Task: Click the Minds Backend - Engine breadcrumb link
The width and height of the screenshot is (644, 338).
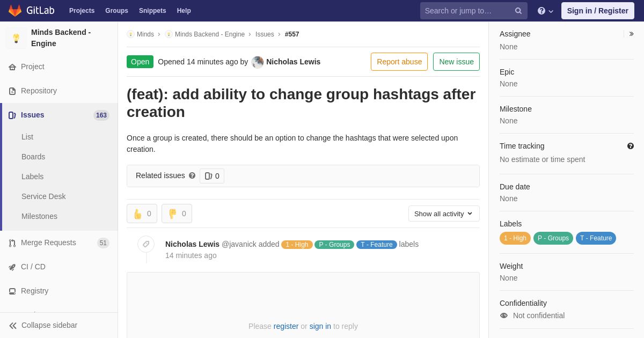Action: click(x=210, y=34)
